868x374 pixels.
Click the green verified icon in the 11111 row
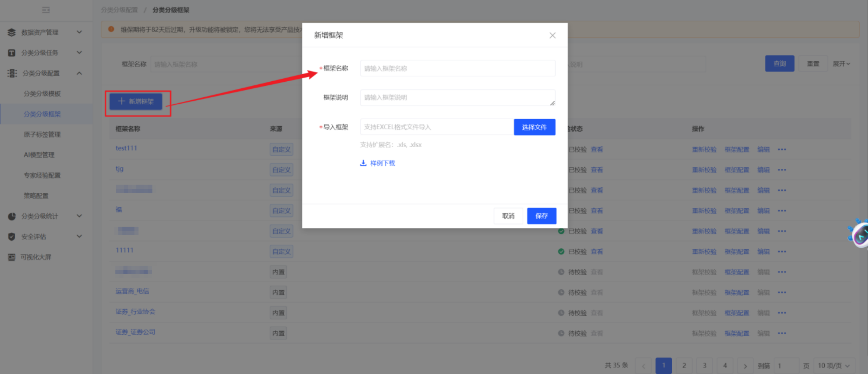(561, 251)
